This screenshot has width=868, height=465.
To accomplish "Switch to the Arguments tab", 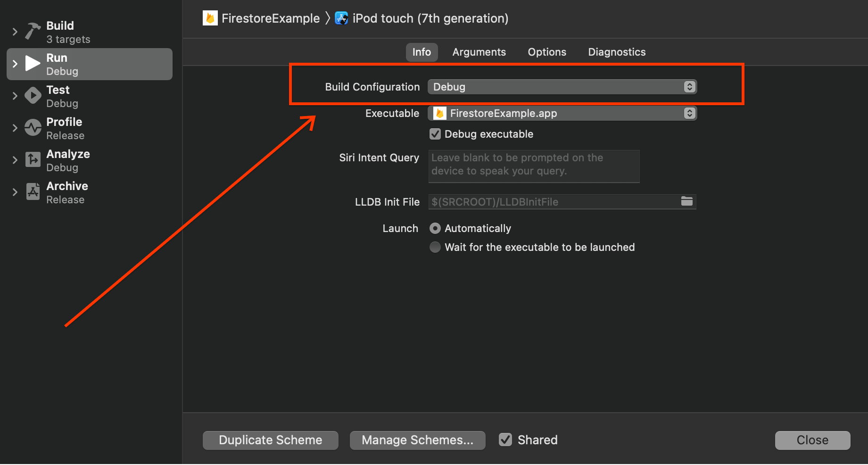I will [479, 52].
